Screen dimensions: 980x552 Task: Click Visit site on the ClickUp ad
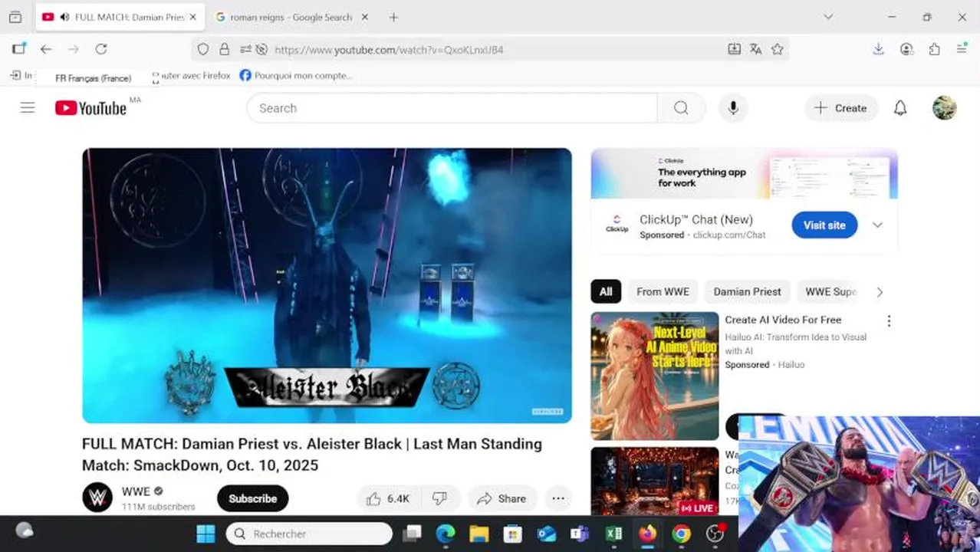pos(824,225)
